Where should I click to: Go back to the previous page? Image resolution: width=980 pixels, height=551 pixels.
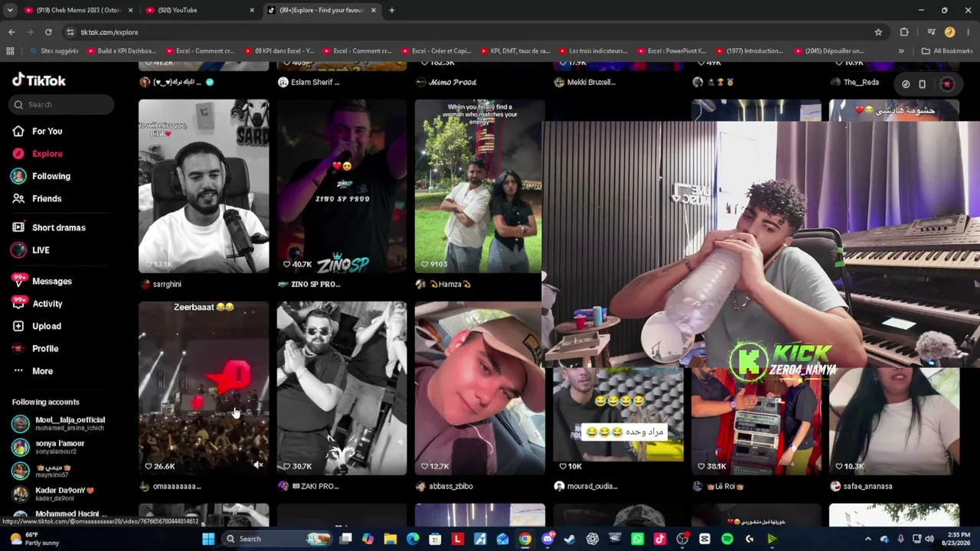(11, 32)
